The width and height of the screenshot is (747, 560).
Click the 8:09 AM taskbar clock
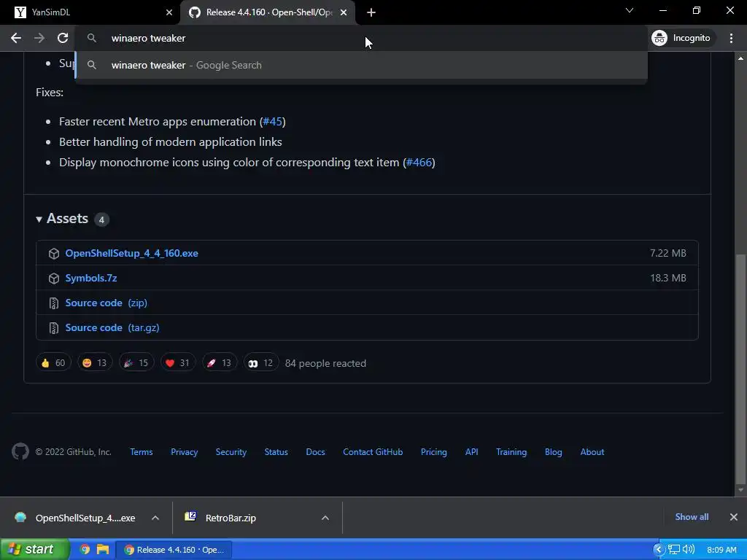pos(721,550)
